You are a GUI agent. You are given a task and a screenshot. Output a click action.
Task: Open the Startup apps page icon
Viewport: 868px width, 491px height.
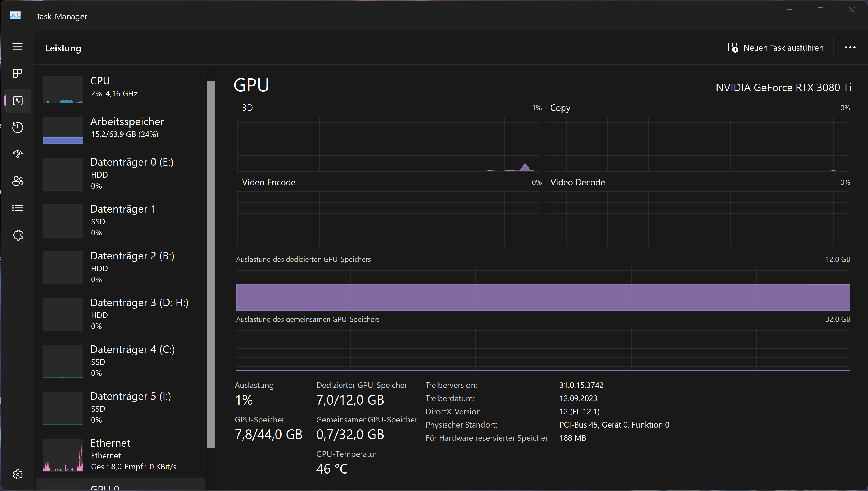[17, 154]
